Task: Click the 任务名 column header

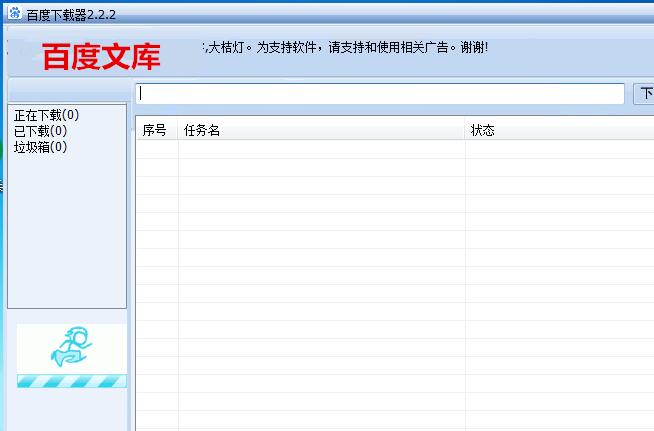Action: click(x=321, y=130)
